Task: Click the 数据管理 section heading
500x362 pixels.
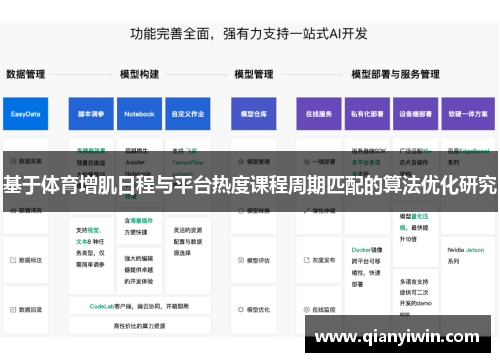Action: pyautogui.click(x=26, y=74)
